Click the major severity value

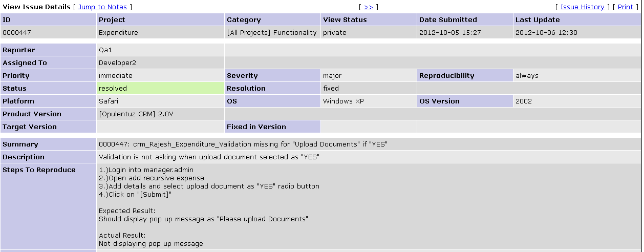point(332,75)
